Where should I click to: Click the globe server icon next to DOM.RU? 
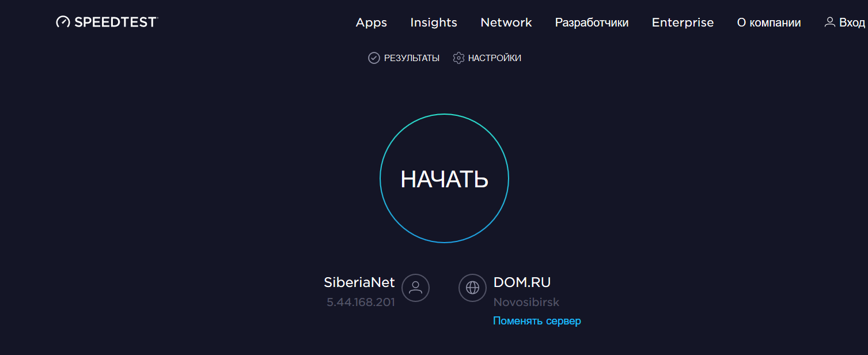pos(473,288)
